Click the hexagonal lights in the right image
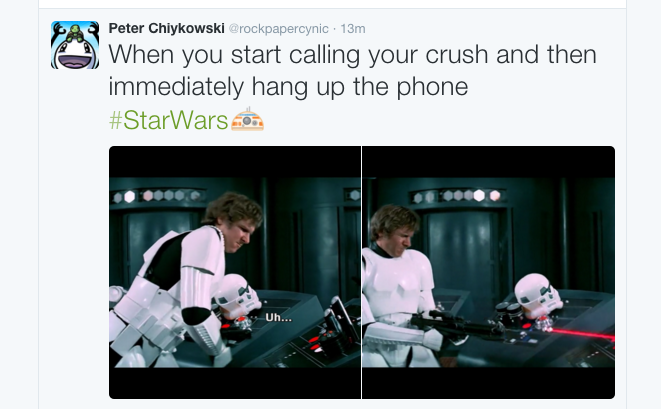This screenshot has width=661, height=409. click(x=457, y=196)
